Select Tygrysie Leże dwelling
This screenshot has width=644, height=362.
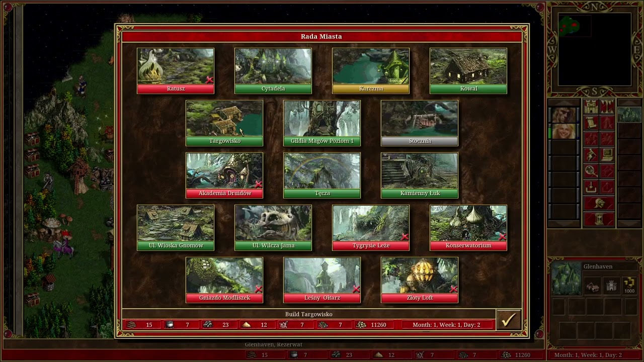371,228
